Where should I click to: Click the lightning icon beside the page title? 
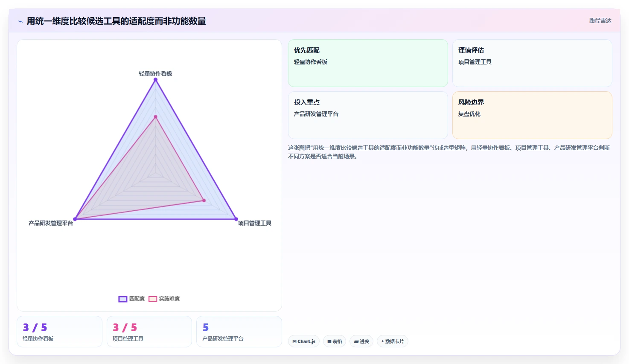20,21
